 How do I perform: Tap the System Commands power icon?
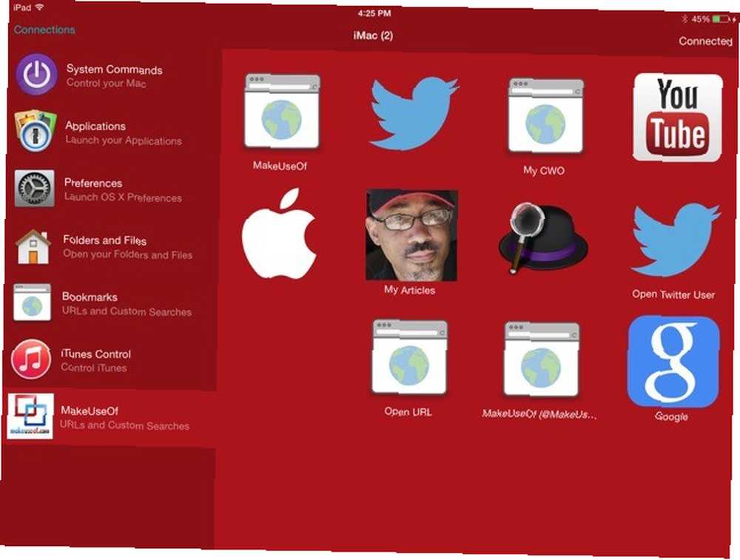coord(37,74)
